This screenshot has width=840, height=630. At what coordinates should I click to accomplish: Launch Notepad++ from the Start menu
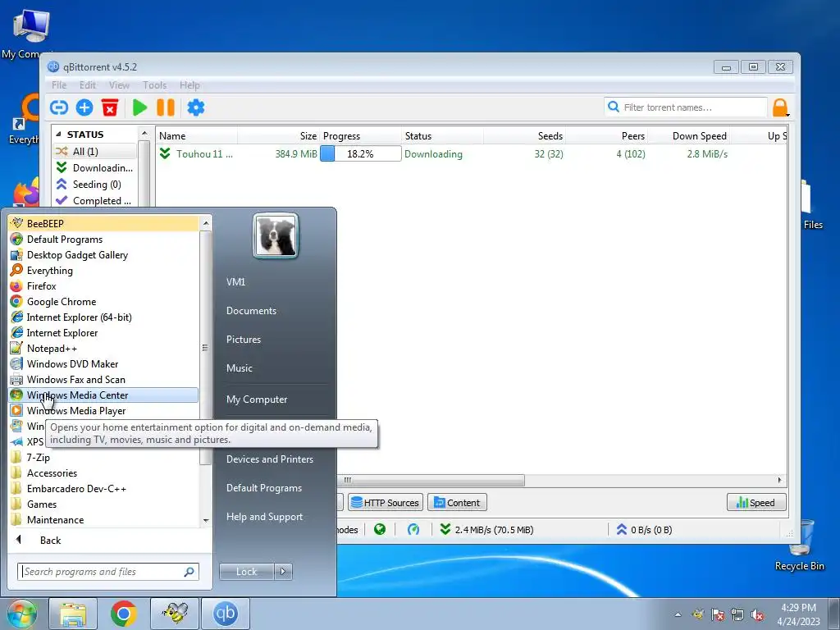[x=103, y=348]
